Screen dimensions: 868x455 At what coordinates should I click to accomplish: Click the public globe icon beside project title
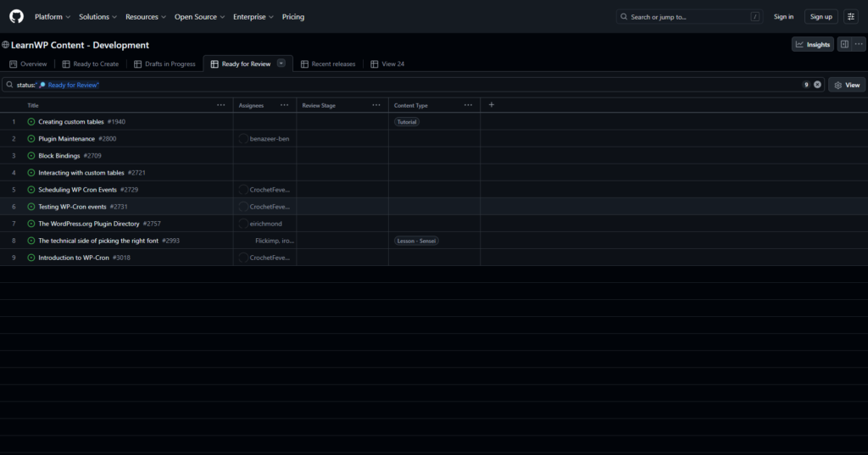pos(6,45)
